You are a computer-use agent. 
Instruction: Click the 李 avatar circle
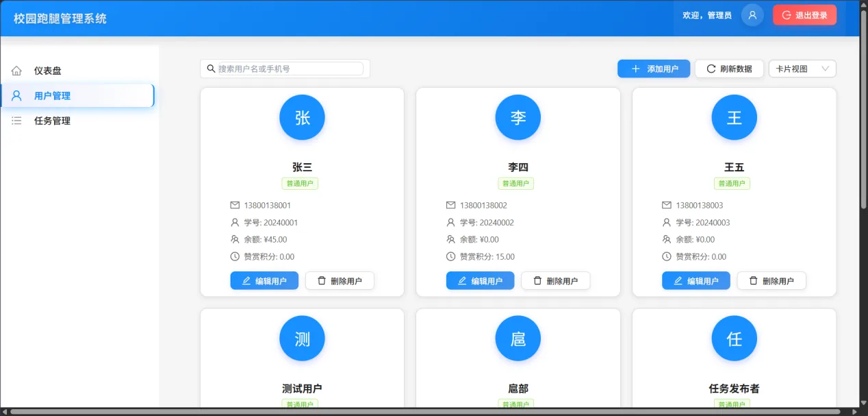[518, 117]
